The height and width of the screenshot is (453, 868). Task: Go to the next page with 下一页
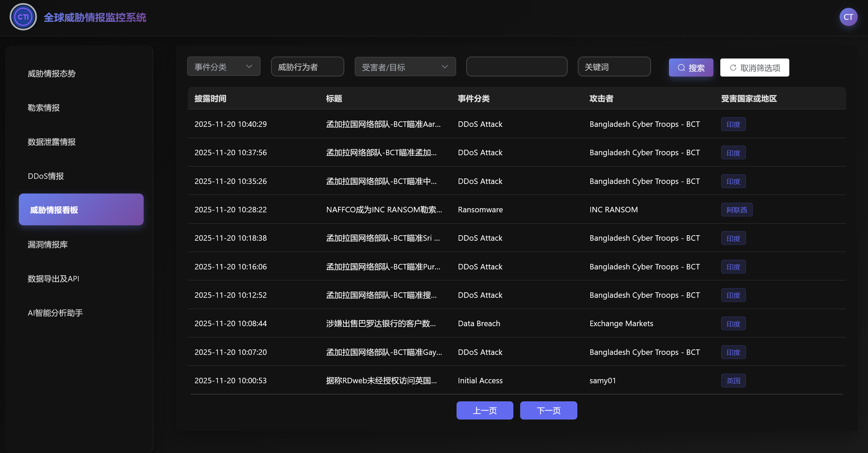coord(548,410)
